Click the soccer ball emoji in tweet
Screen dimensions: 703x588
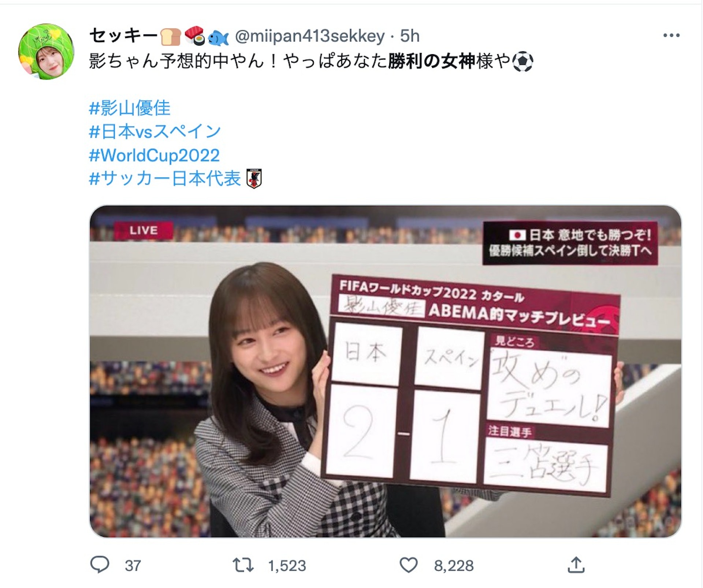pyautogui.click(x=522, y=62)
